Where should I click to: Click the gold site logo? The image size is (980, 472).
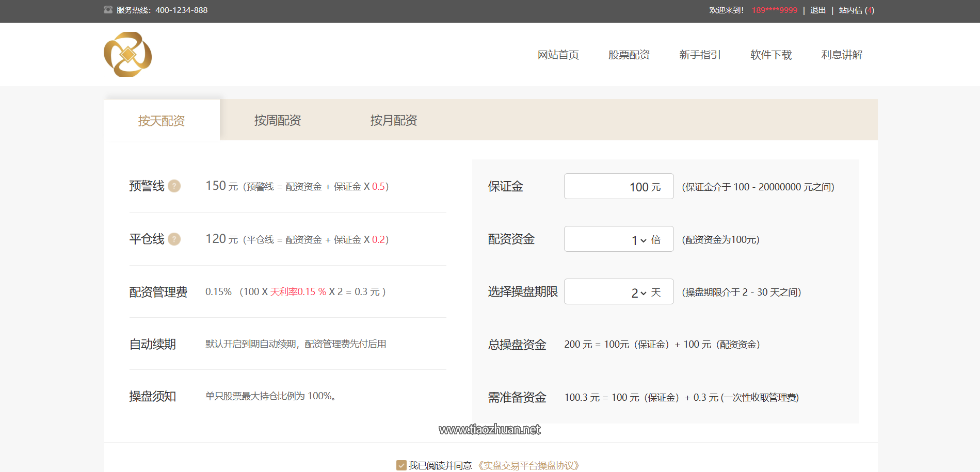(127, 55)
